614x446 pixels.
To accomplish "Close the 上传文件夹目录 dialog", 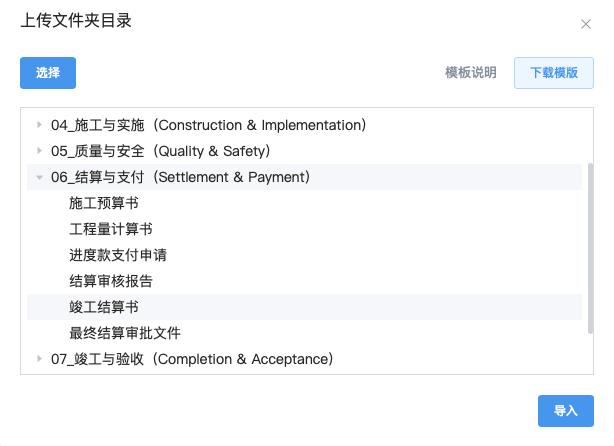I will click(x=585, y=25).
